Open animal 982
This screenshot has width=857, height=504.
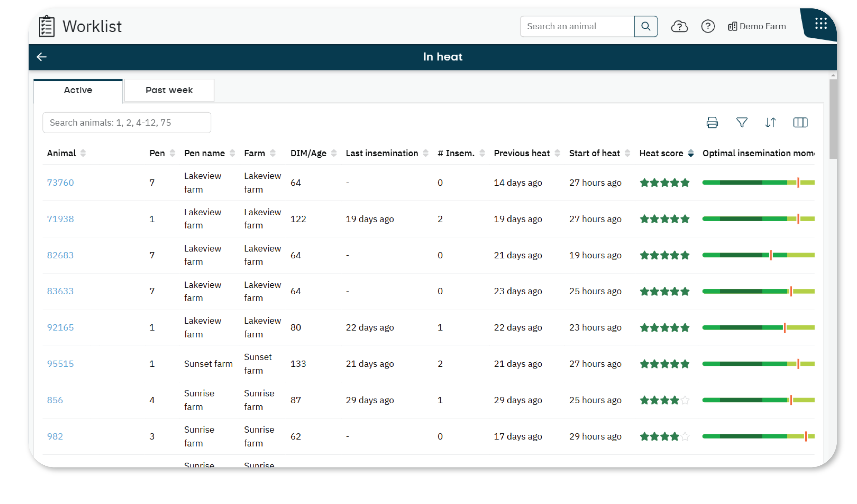[x=55, y=437]
